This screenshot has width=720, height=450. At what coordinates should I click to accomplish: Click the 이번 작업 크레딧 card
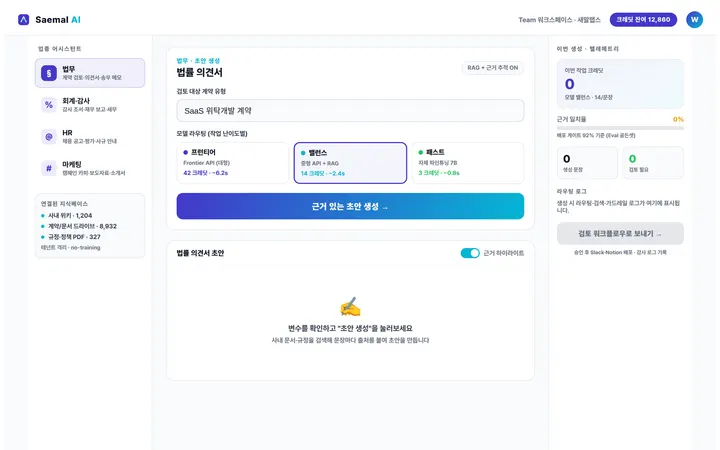pyautogui.click(x=620, y=84)
